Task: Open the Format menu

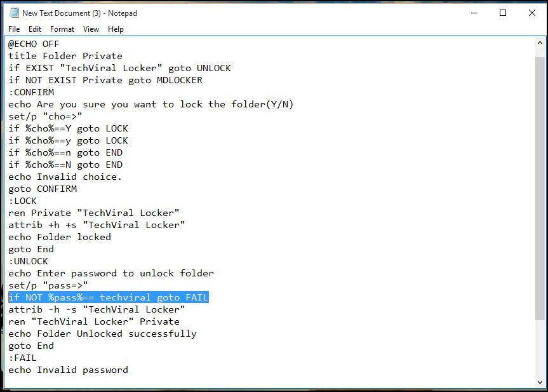Action: (62, 29)
